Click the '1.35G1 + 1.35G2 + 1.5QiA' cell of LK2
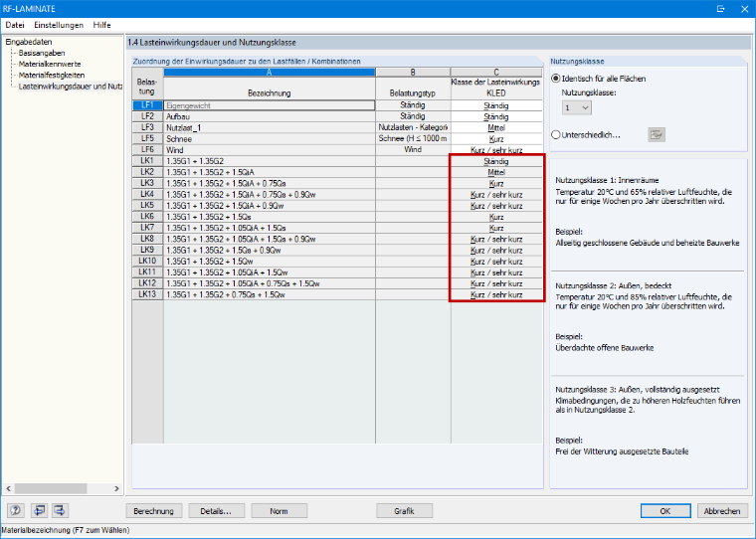The image size is (756, 539). tap(269, 172)
